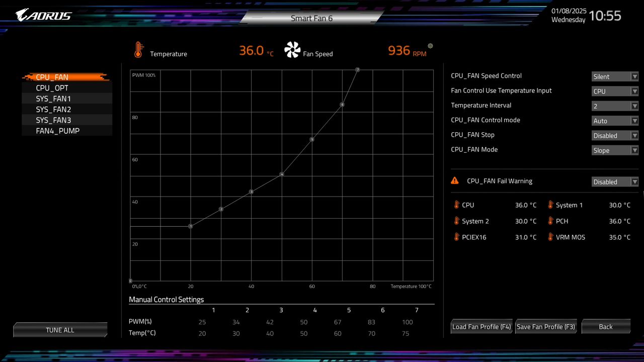Select SYS_FAN1 in the fan list
The image size is (644, 362).
tap(66, 99)
